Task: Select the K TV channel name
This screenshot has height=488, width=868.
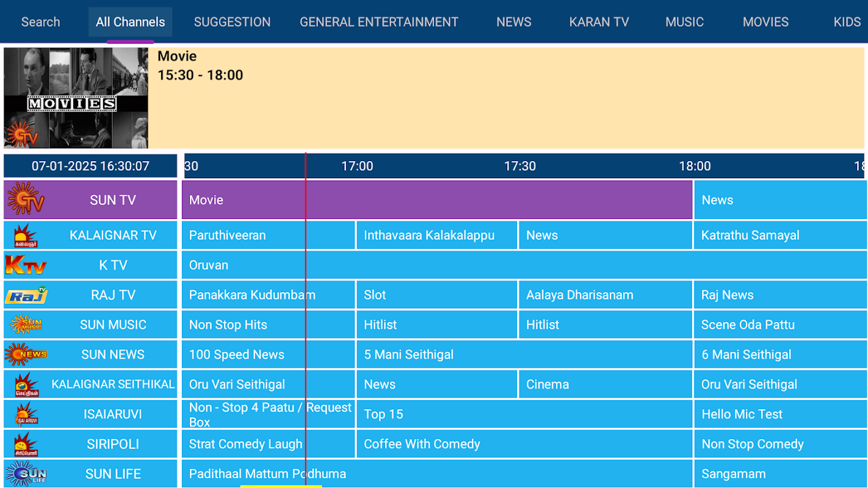Action: [x=113, y=265]
